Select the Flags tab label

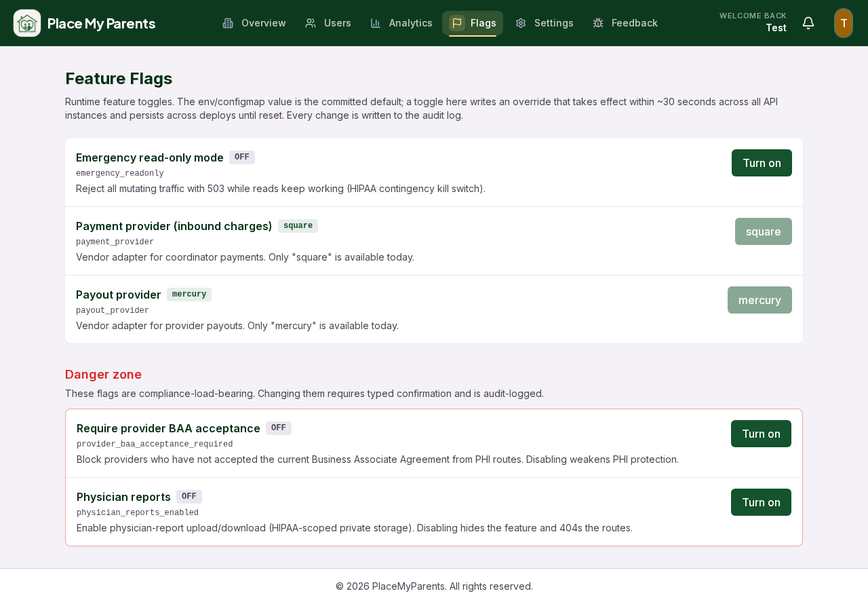pyautogui.click(x=484, y=23)
